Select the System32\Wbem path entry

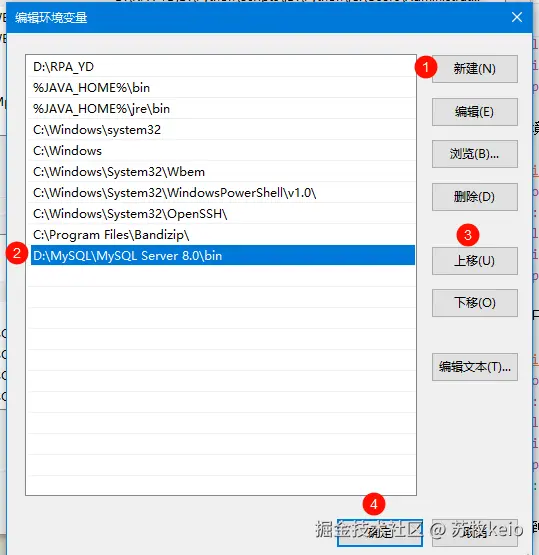tap(223, 172)
